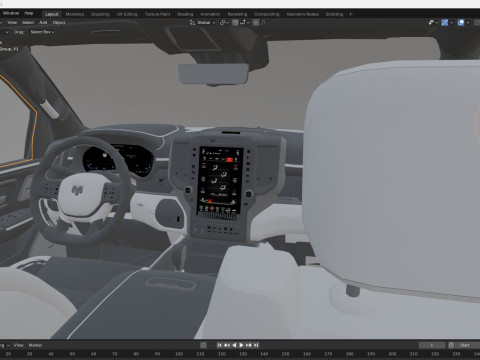Viewport: 480px width, 360px height.
Task: Switch to the Animation workspace tab
Action: [210, 14]
